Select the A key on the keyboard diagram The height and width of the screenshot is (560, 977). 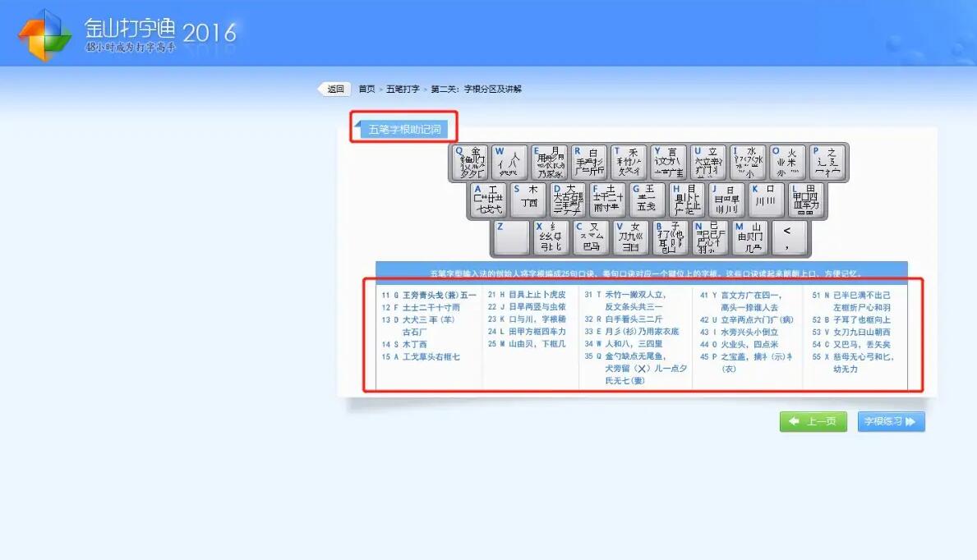pos(488,200)
